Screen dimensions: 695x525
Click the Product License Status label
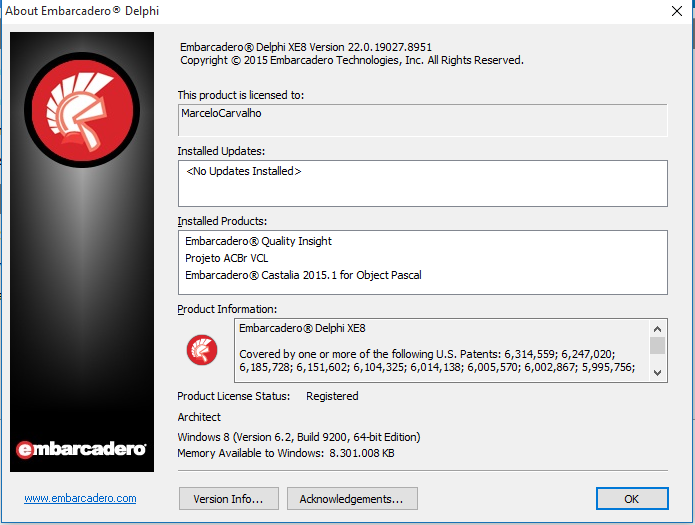click(x=234, y=396)
